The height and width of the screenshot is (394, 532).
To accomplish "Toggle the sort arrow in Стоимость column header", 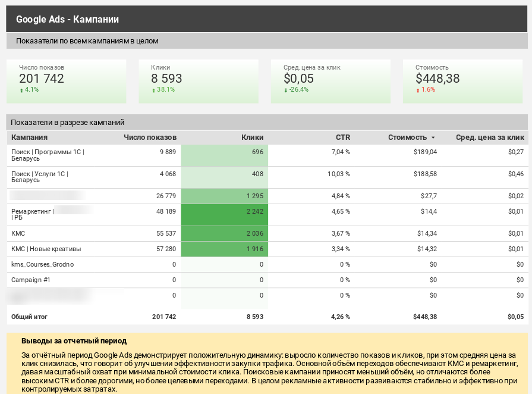I will click(433, 137).
